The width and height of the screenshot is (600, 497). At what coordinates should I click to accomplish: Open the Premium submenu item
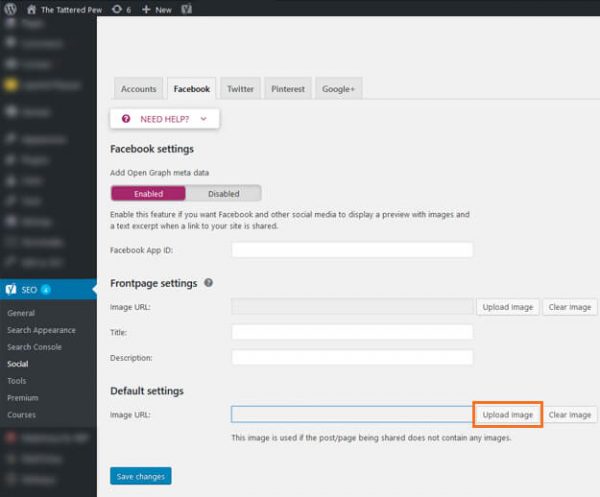(x=23, y=398)
